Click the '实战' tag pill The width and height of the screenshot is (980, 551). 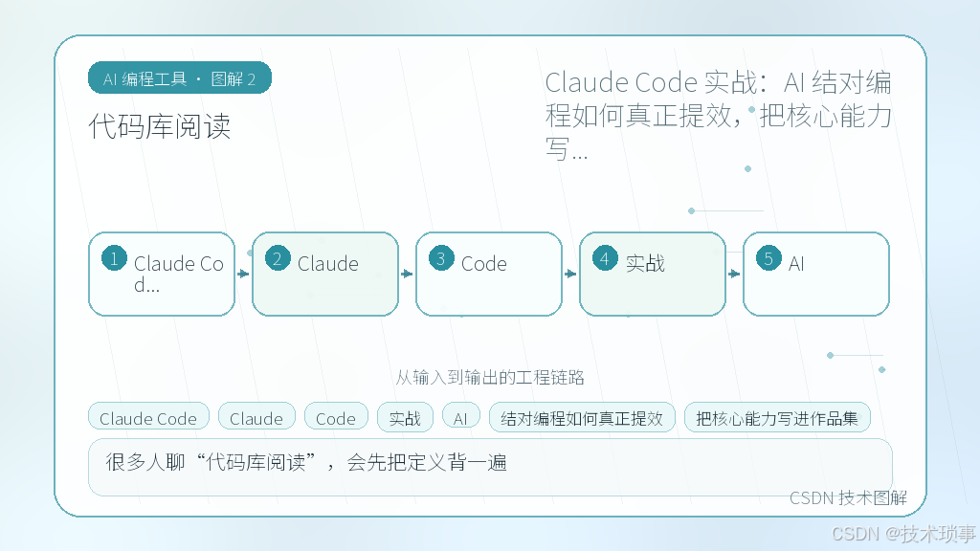point(405,417)
